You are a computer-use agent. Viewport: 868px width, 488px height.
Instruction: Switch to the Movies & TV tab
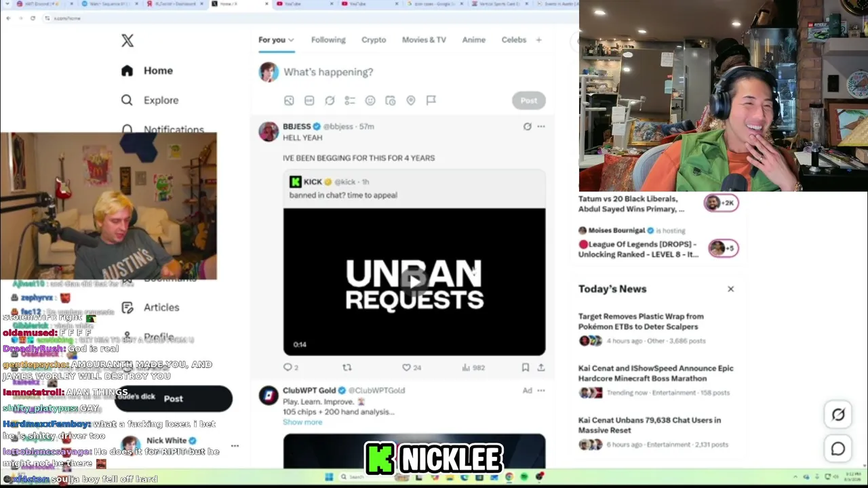point(424,40)
